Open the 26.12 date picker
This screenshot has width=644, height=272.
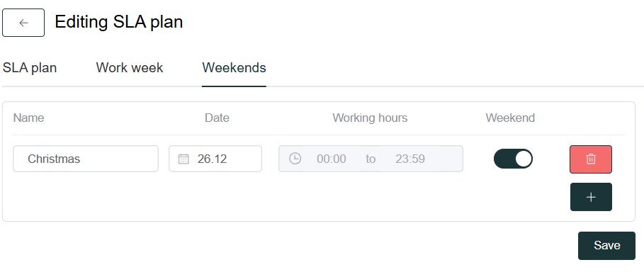tap(215, 159)
